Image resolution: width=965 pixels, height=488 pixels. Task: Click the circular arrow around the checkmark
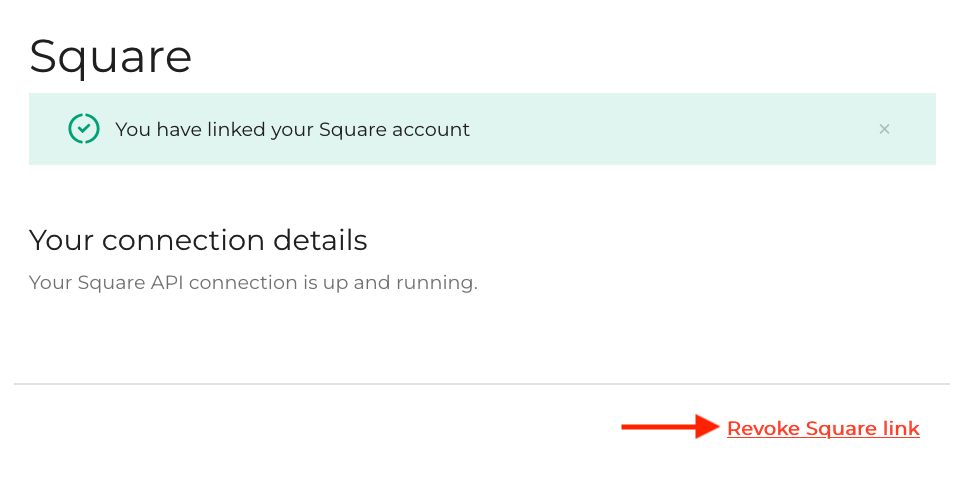point(72,121)
